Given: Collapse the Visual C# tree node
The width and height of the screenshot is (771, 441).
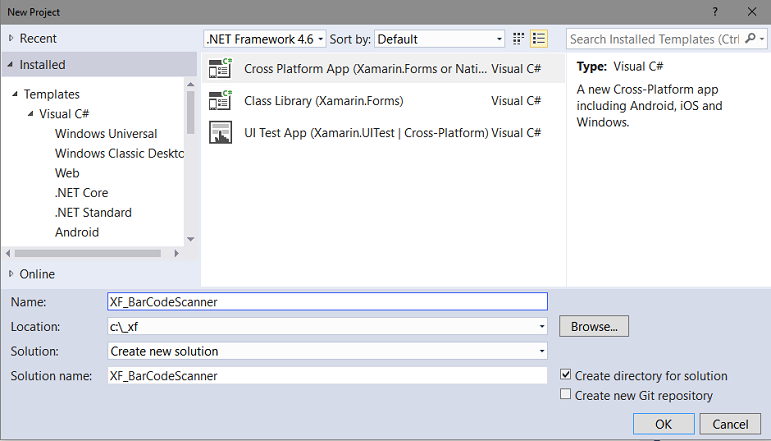Looking at the screenshot, I should [x=30, y=114].
